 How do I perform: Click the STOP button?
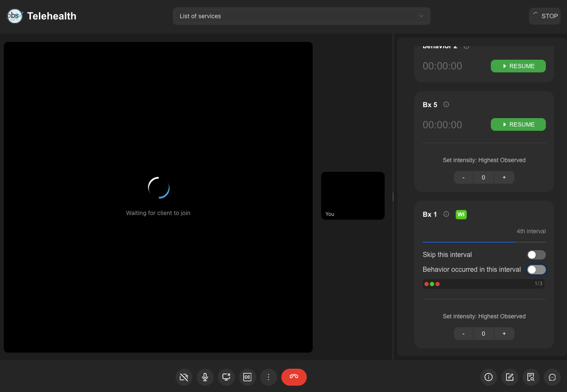(545, 16)
